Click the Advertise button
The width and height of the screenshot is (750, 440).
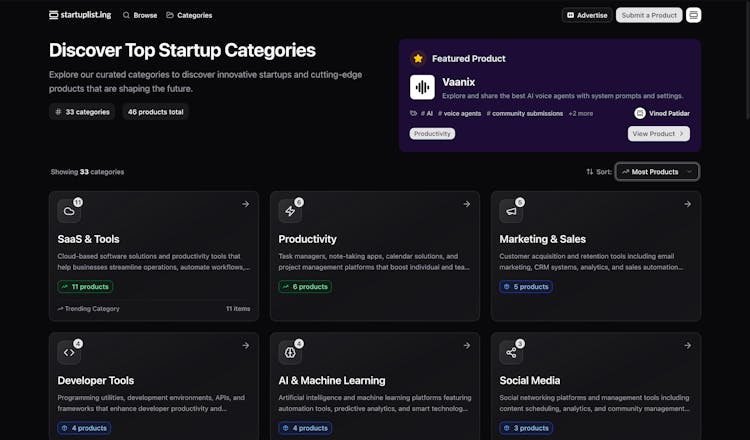click(587, 15)
